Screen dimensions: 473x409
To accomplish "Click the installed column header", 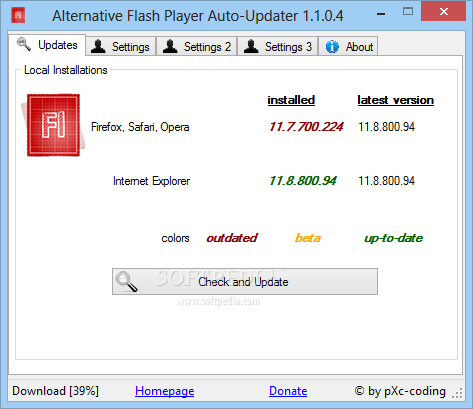I will 291,100.
